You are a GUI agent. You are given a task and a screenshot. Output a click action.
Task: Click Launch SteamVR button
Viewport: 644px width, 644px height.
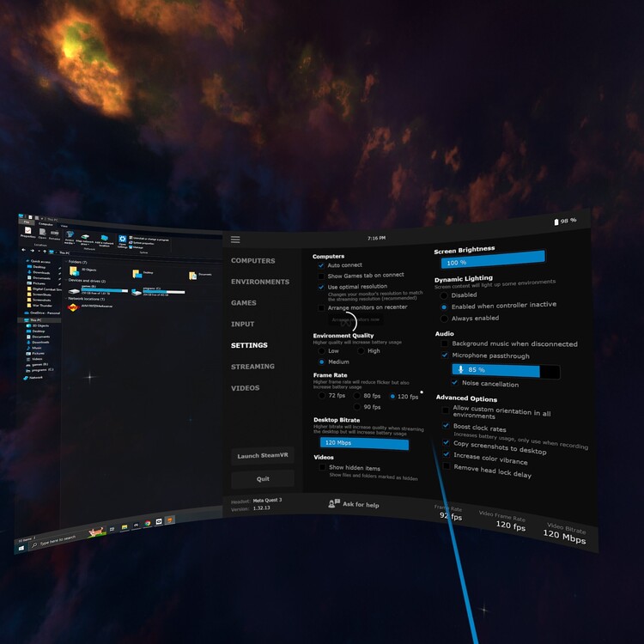click(263, 455)
